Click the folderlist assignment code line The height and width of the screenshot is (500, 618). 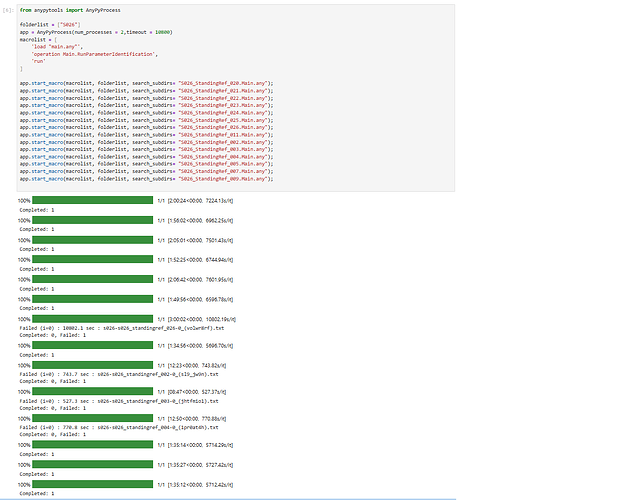48,24
